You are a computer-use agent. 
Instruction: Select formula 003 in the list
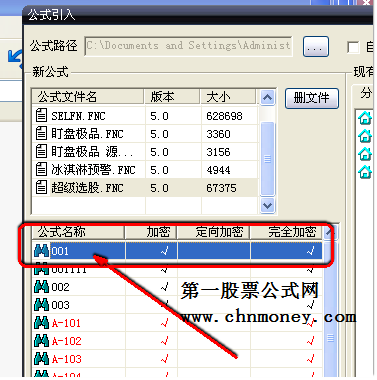tap(178, 305)
